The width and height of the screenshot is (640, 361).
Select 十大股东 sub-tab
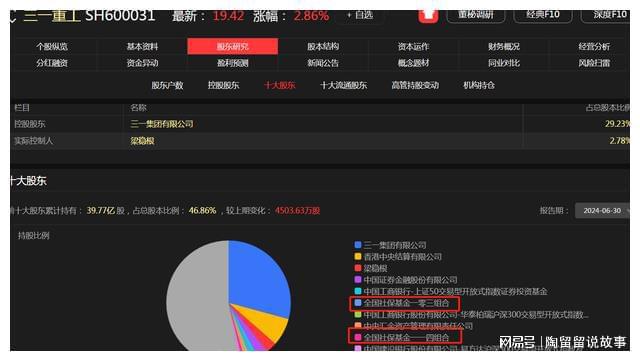coord(280,85)
